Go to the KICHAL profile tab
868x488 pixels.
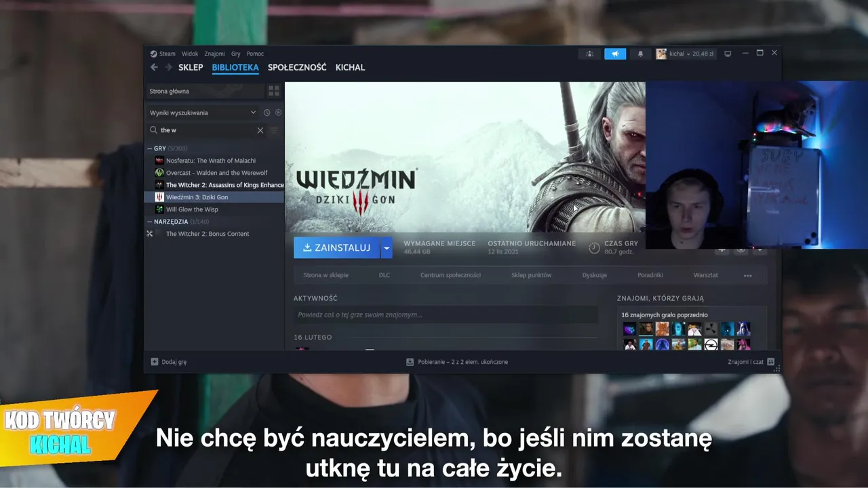tap(350, 67)
